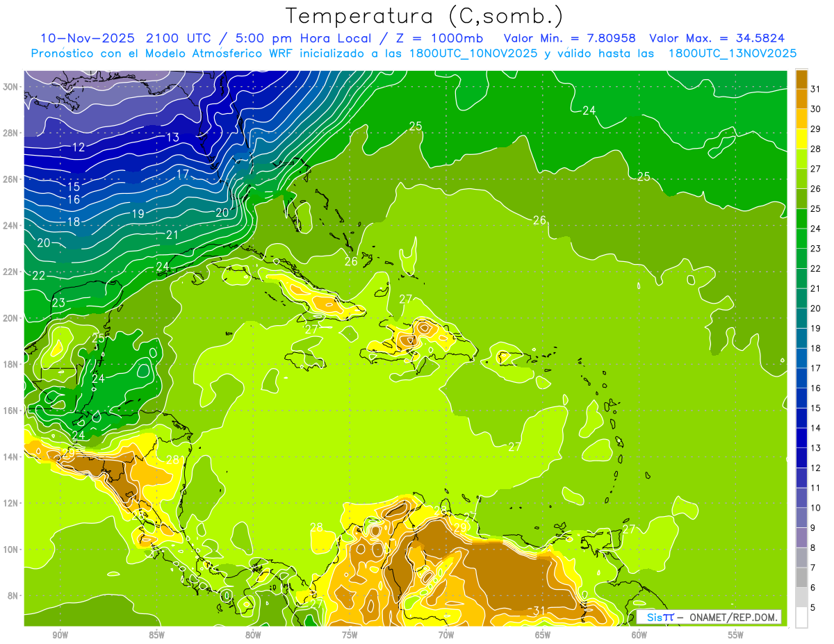The height and width of the screenshot is (644, 834).
Task: Click the gray color bar segment between 6 and 7
Action: click(801, 577)
